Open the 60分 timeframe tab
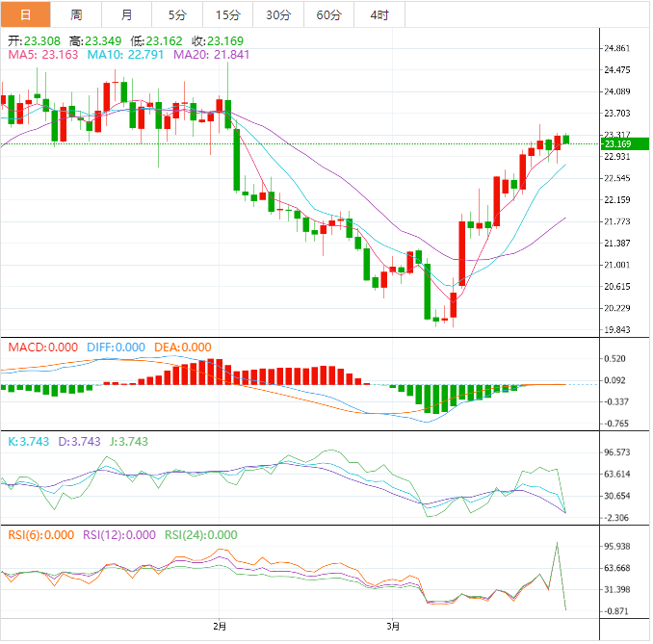This screenshot has width=653, height=644. click(328, 14)
